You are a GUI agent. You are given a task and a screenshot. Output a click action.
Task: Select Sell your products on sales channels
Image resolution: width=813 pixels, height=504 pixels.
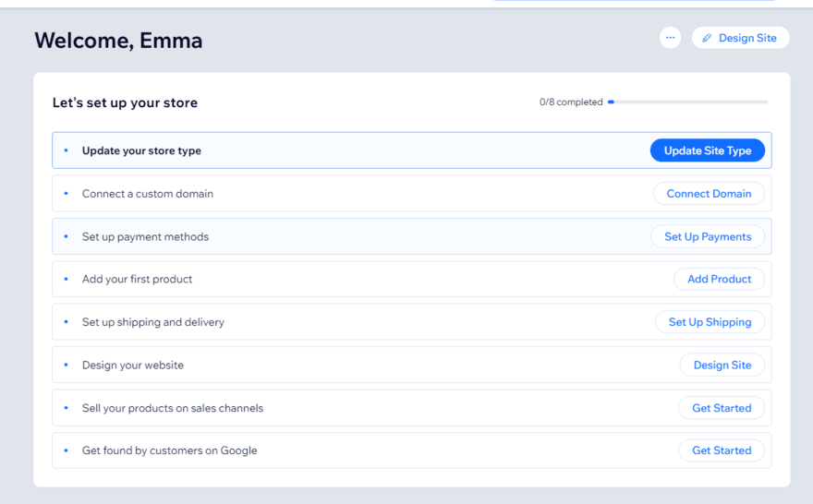coord(412,408)
